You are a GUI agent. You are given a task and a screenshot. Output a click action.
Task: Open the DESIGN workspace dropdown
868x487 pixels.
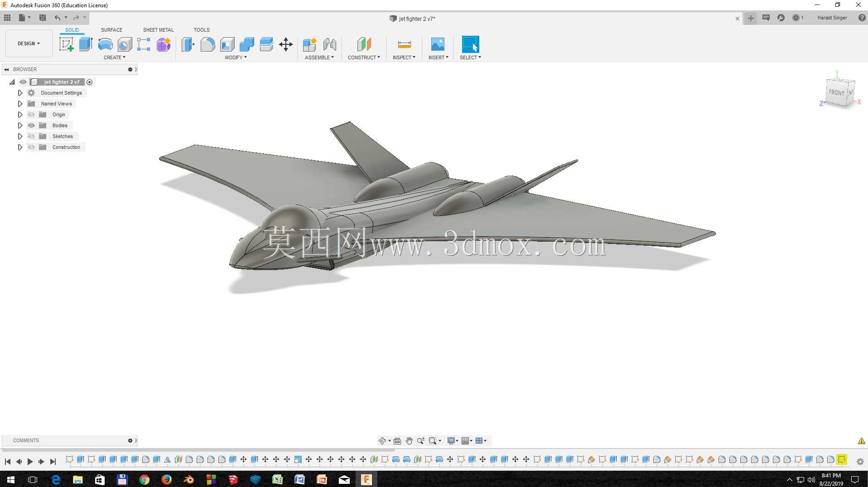tap(29, 43)
